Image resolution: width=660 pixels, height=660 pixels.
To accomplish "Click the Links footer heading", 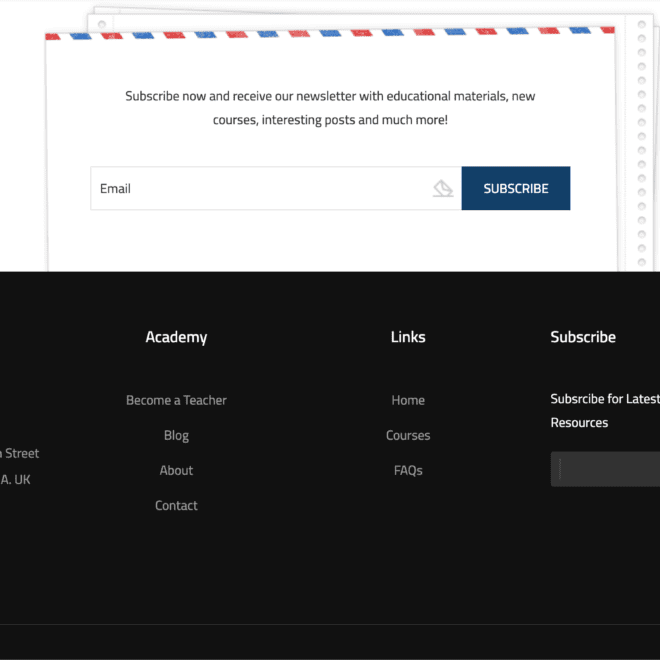I will pos(408,337).
